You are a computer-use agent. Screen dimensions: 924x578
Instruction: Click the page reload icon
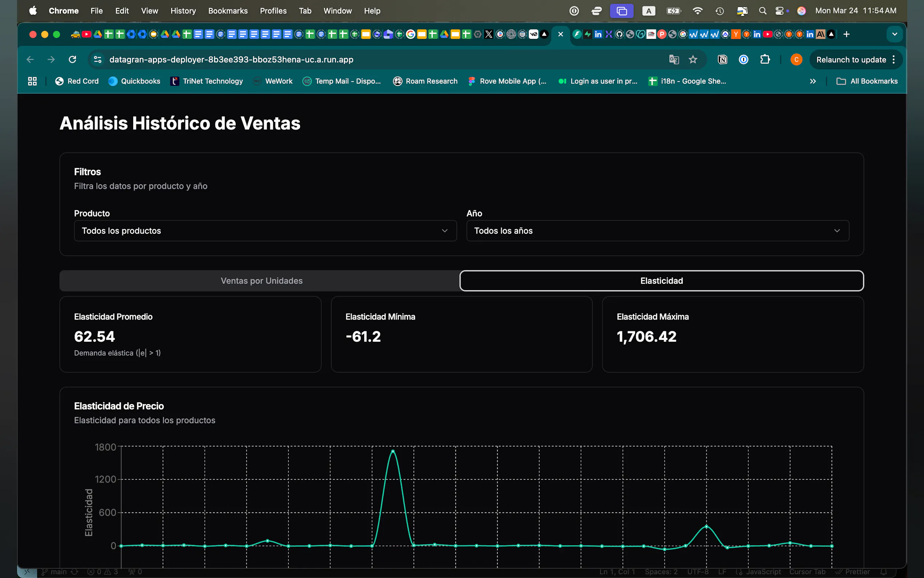click(x=72, y=59)
